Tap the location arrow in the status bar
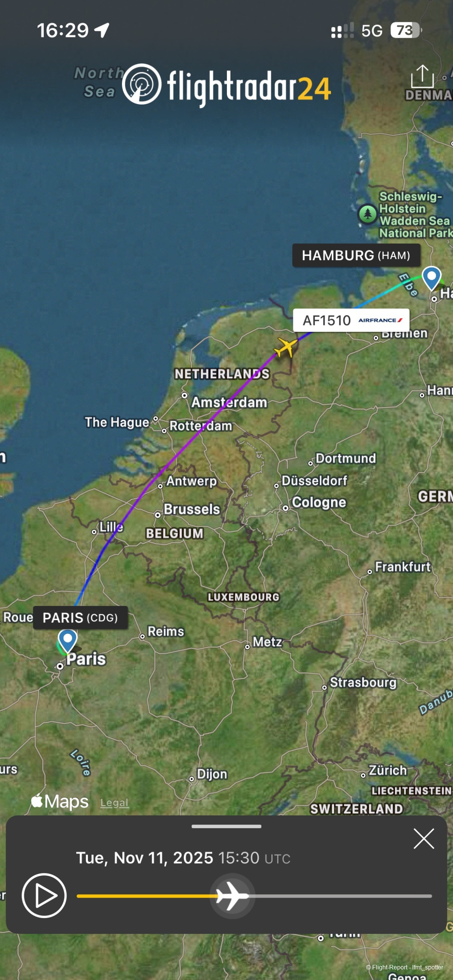This screenshot has height=980, width=453. (x=102, y=30)
